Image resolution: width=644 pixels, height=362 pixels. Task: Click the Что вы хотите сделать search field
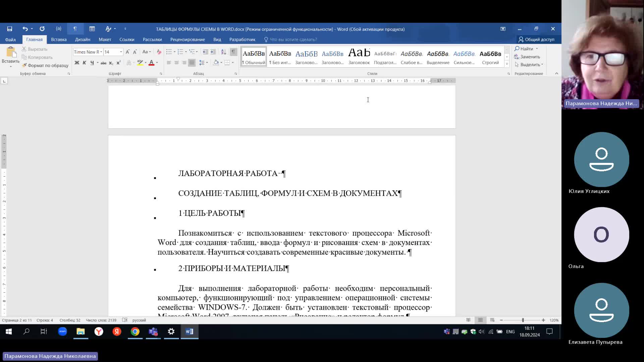(293, 40)
